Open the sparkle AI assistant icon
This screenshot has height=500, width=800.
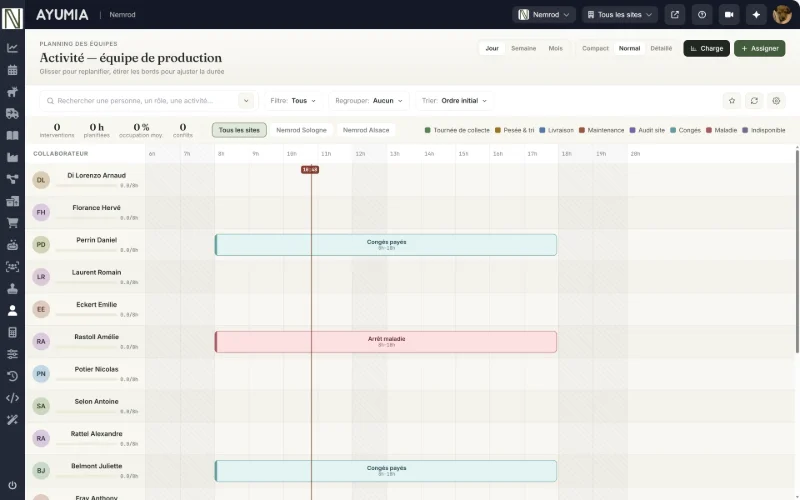coord(756,15)
